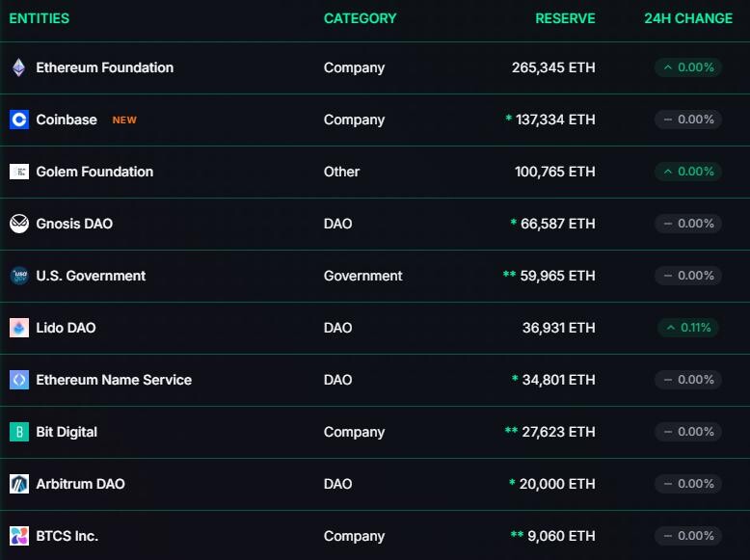Click the Company category in Bit Digital row
The height and width of the screenshot is (560, 750).
pos(354,433)
